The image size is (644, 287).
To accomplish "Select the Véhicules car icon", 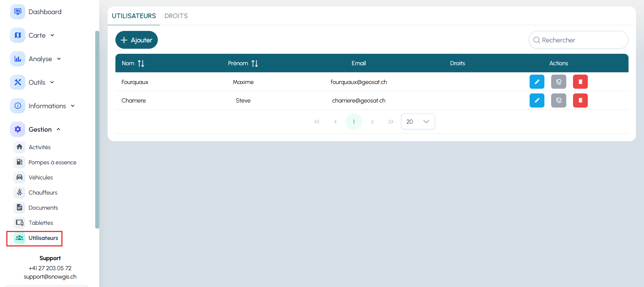I will tap(20, 177).
